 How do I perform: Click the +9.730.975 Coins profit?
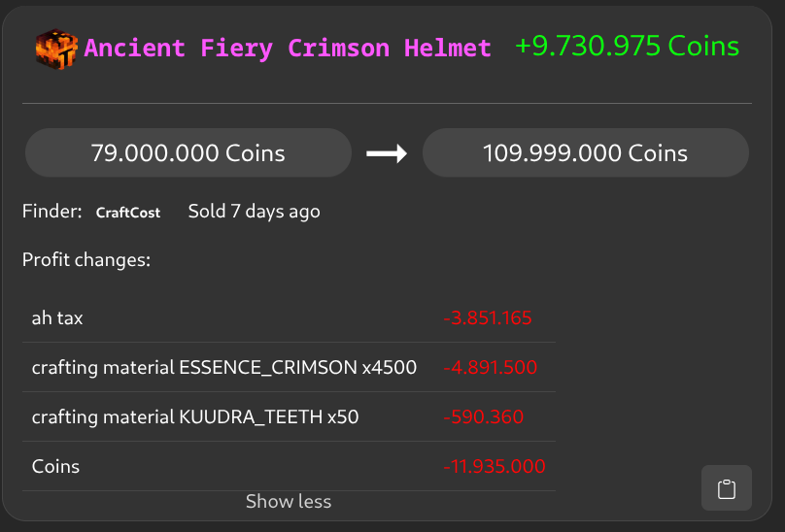click(x=627, y=47)
